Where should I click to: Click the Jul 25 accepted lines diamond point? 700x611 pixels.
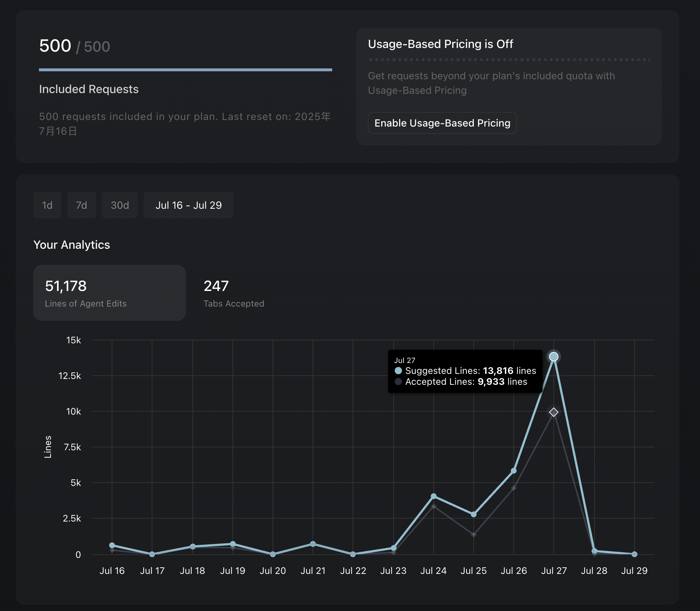click(473, 535)
